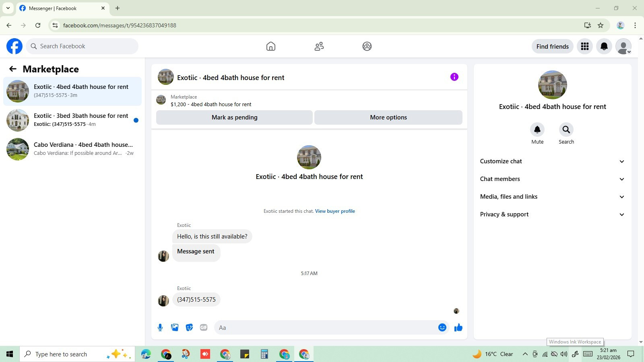Send a thumbs up like
Image resolution: width=644 pixels, height=362 pixels.
pyautogui.click(x=458, y=327)
